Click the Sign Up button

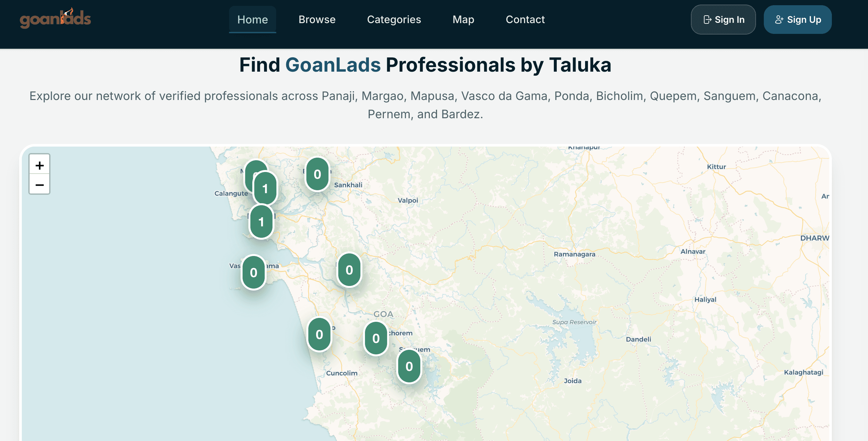click(x=798, y=20)
